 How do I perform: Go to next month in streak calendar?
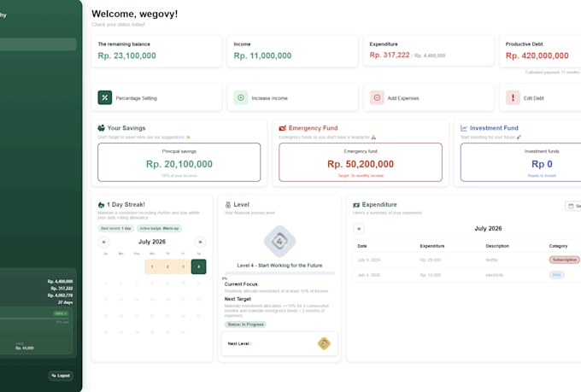click(200, 242)
